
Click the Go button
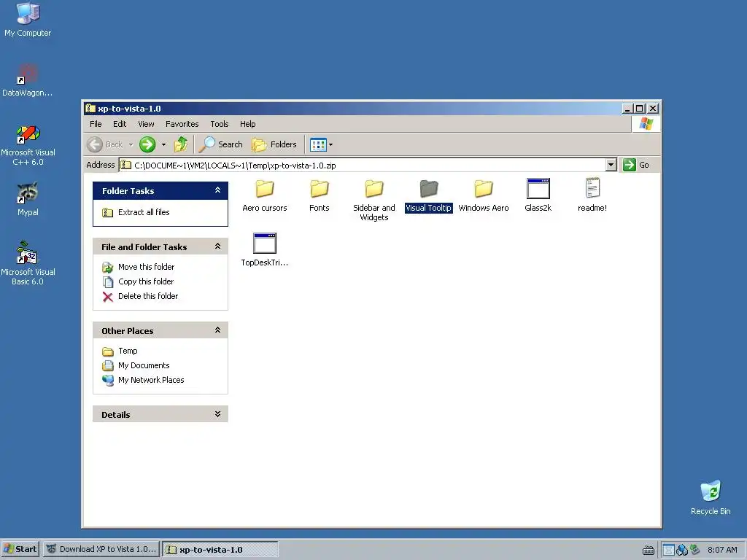pyautogui.click(x=636, y=165)
